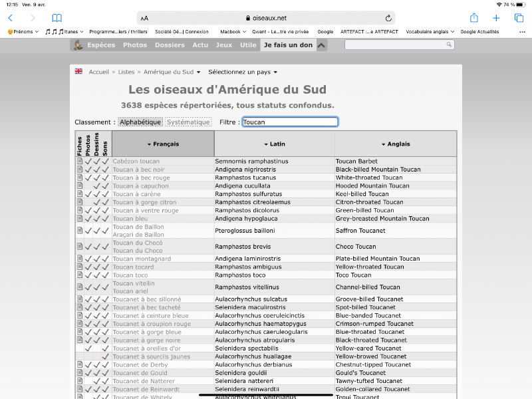Click the photos checkmark for Toucan bleu
This screenshot has height=399, width=532.
88,219
